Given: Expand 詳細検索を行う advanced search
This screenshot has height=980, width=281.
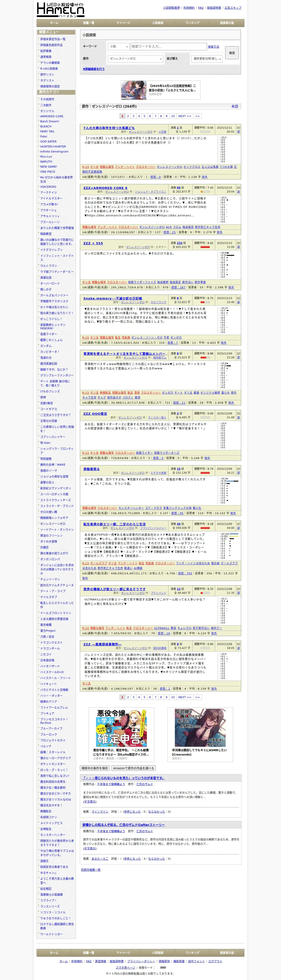Looking at the screenshot, I should pos(94,69).
